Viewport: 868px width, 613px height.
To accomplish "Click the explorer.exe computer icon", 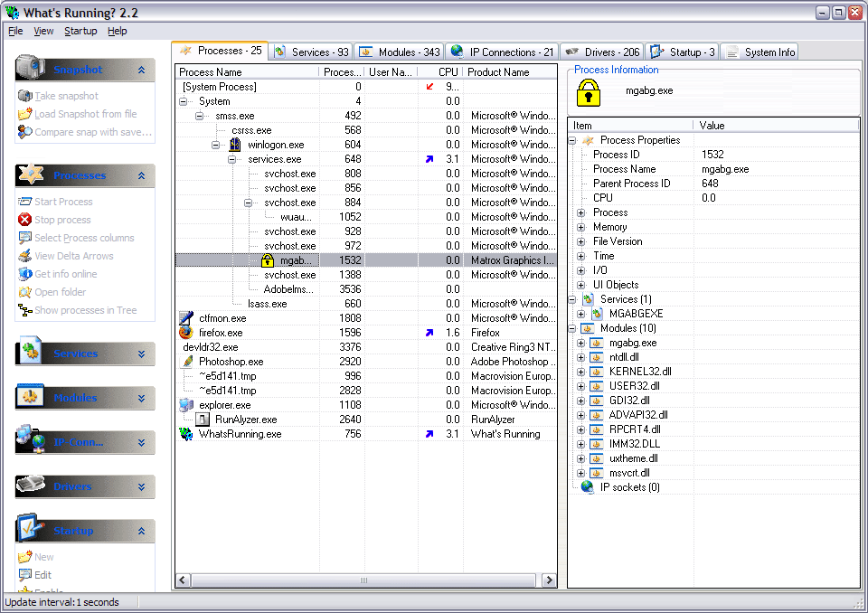I will tap(186, 405).
